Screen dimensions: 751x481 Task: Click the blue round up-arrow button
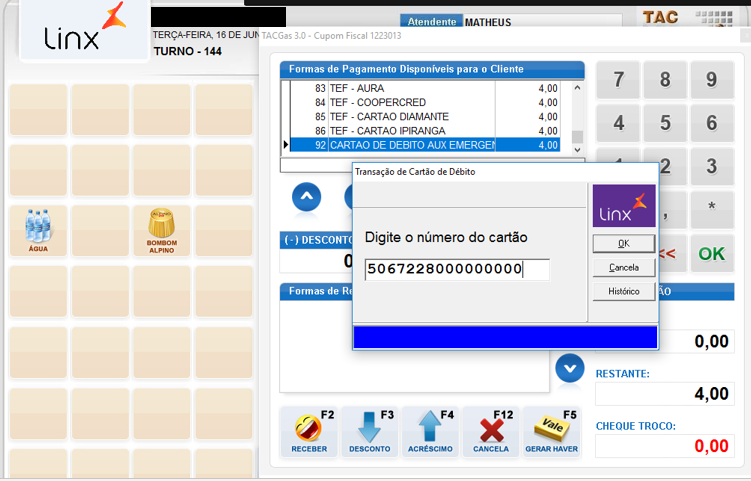tap(307, 197)
